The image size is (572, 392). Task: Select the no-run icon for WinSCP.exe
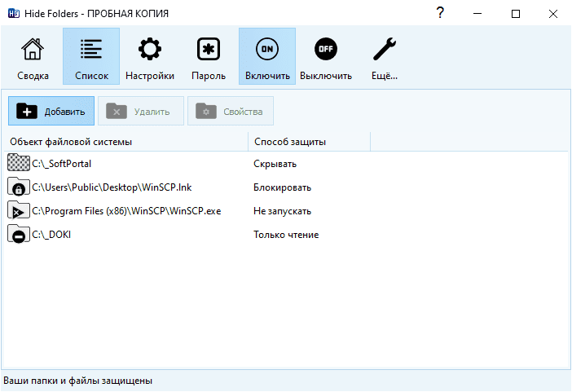click(18, 210)
